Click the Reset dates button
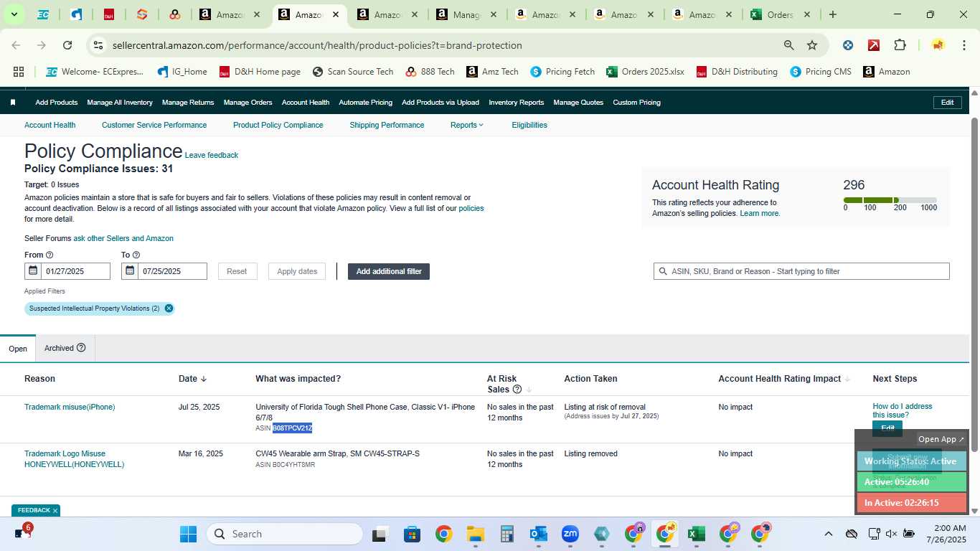 (237, 271)
